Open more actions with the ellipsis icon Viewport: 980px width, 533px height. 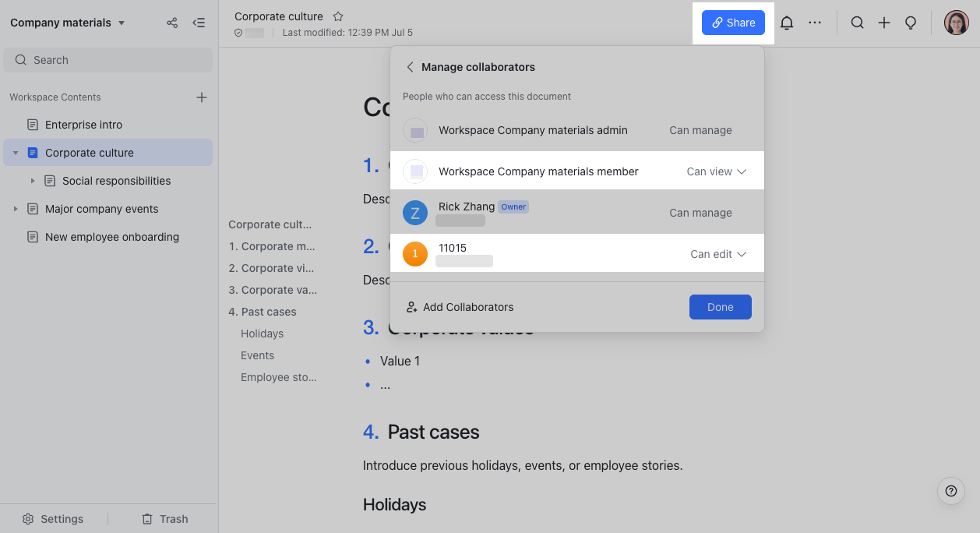coord(815,23)
